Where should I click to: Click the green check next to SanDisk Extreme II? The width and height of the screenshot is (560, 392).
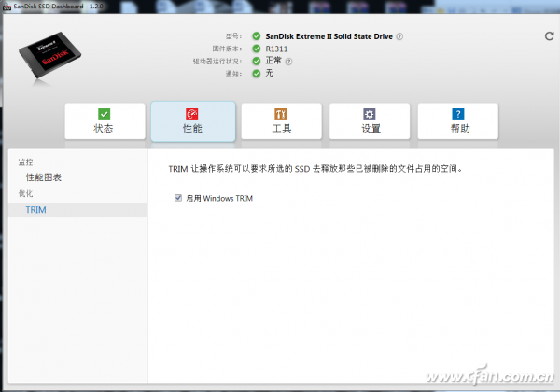pyautogui.click(x=257, y=36)
